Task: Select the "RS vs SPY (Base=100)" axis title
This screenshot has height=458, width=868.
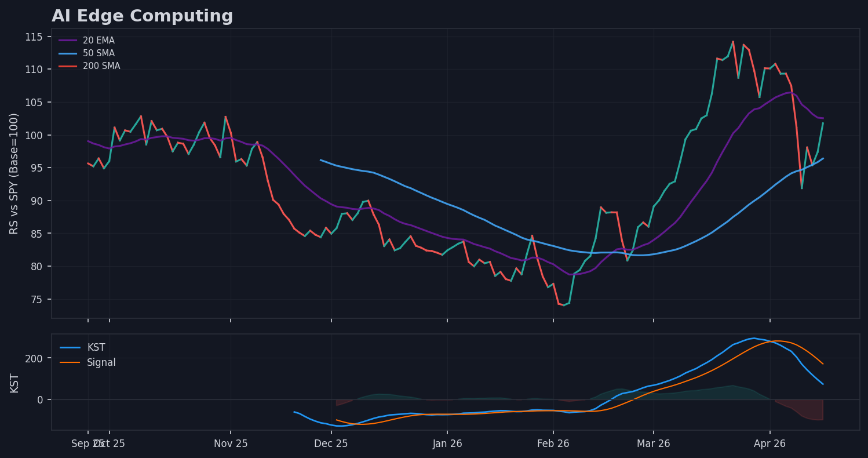Action: (x=14, y=173)
